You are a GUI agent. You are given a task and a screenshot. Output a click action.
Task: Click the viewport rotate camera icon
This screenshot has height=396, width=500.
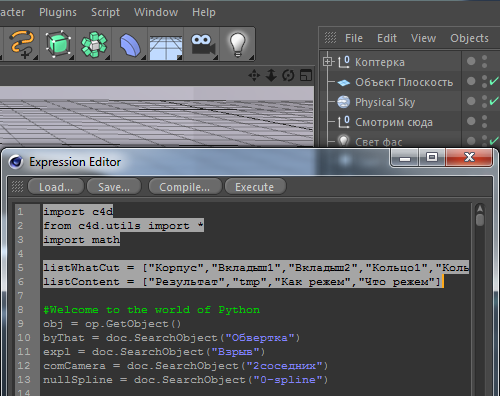(x=288, y=75)
